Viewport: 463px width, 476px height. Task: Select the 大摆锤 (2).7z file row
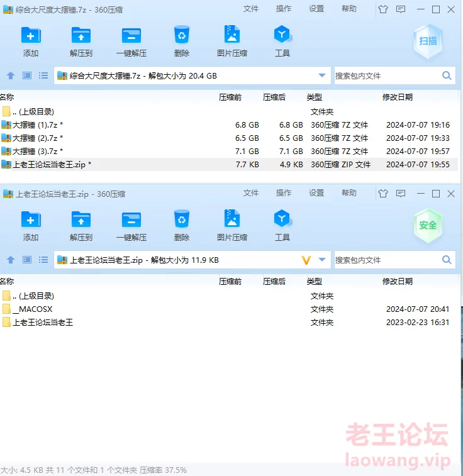(x=38, y=138)
